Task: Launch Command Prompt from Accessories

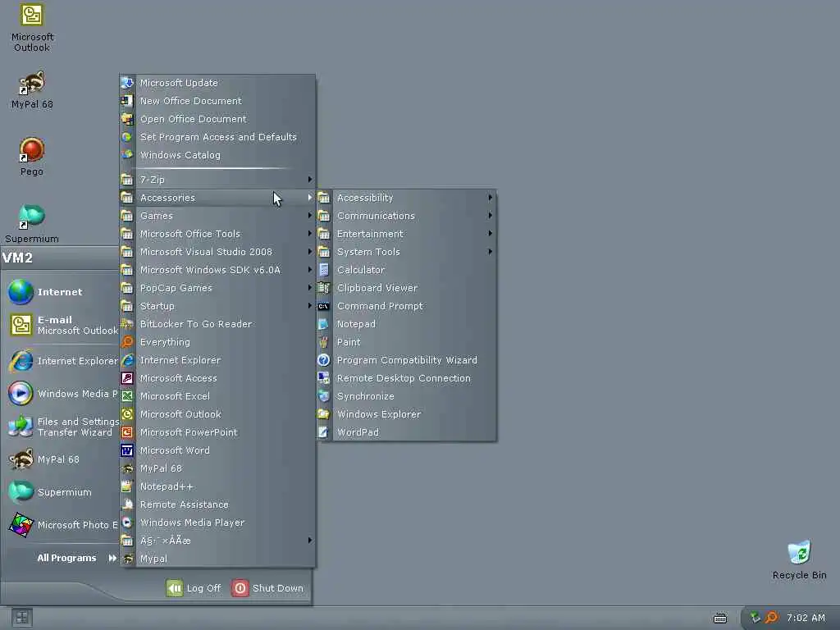Action: (407, 306)
